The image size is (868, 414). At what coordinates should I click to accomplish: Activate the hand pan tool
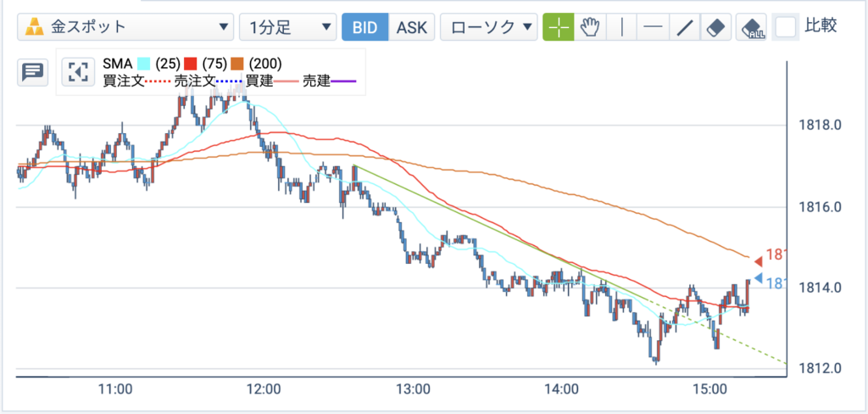pyautogui.click(x=590, y=27)
